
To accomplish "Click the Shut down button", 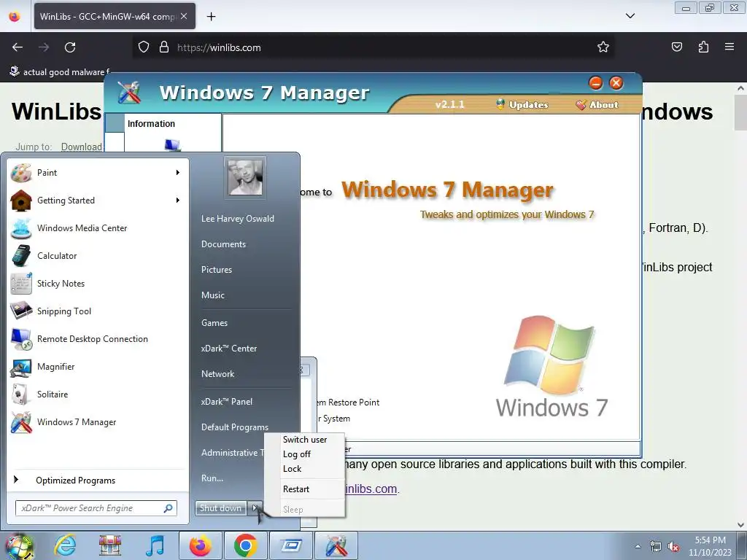I will click(x=220, y=508).
